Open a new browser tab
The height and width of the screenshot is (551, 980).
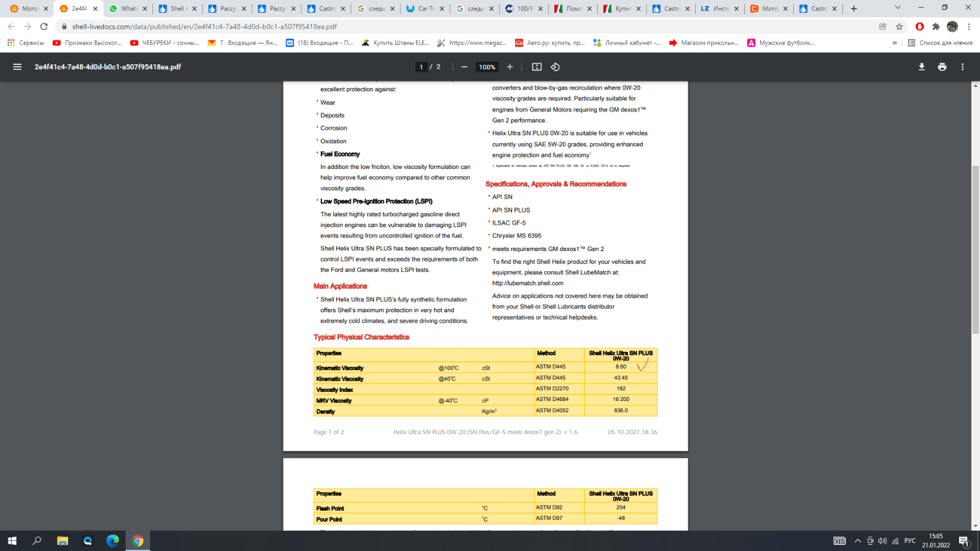[x=854, y=9]
